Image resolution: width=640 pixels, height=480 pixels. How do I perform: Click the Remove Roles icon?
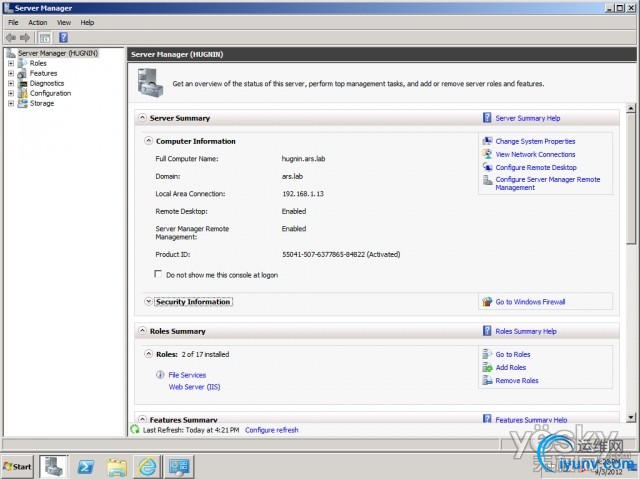tap(487, 380)
